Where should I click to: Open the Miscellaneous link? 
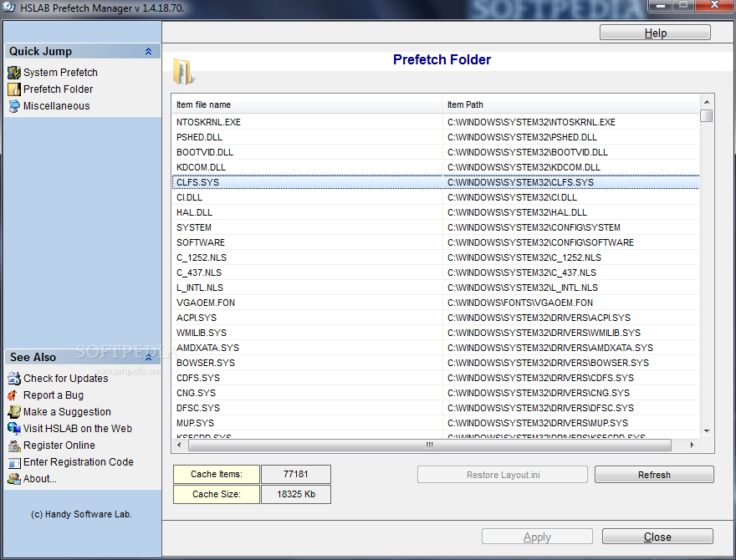(56, 106)
